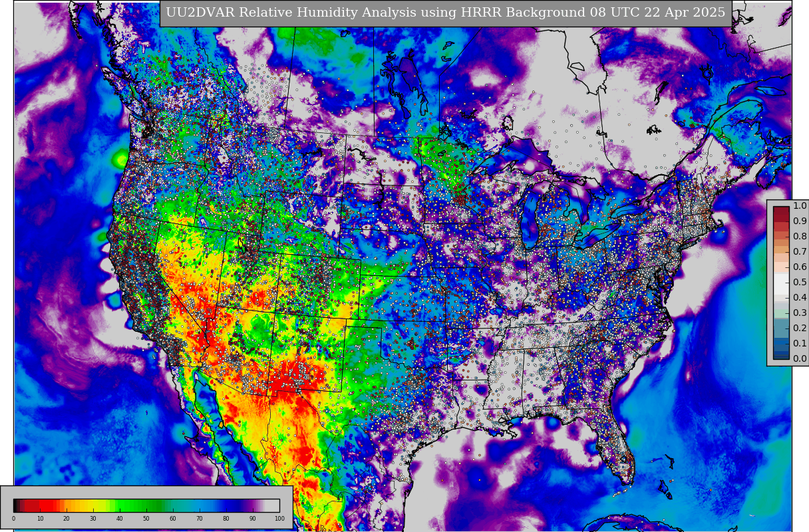Screen dimensions: 809x532
Task: Click the "0.1" label on right colorbar
Action: click(800, 343)
